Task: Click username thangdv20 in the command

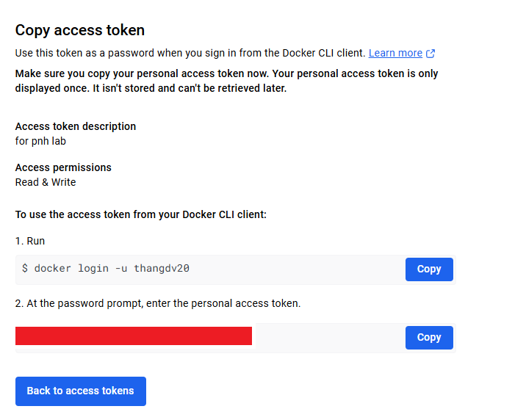Action: coord(162,269)
